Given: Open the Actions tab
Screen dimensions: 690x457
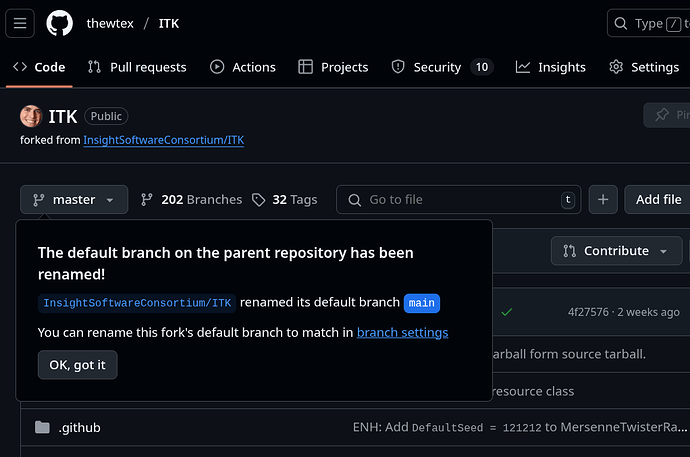Looking at the screenshot, I should [242, 67].
